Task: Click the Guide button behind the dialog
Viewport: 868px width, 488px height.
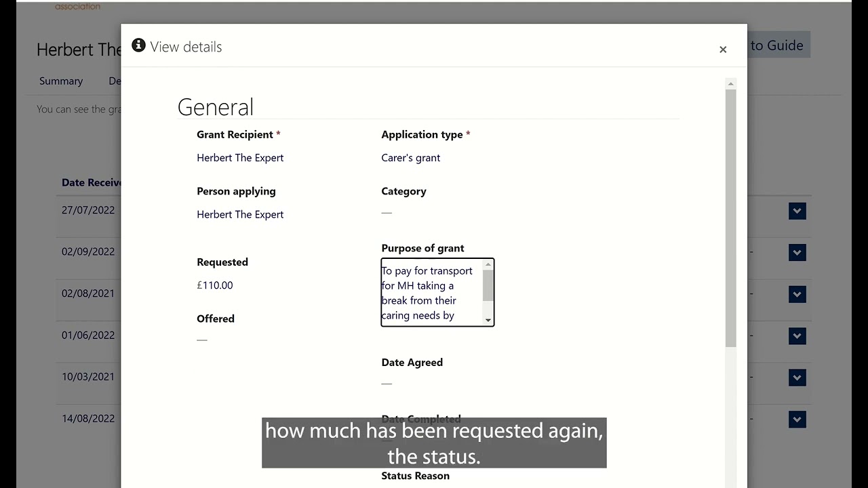Action: click(x=777, y=45)
